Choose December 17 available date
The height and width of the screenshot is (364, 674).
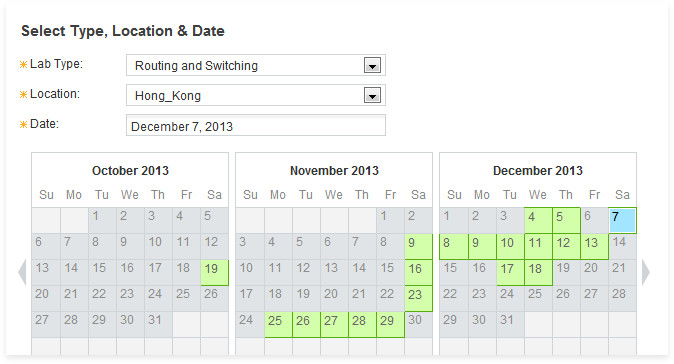510,272
